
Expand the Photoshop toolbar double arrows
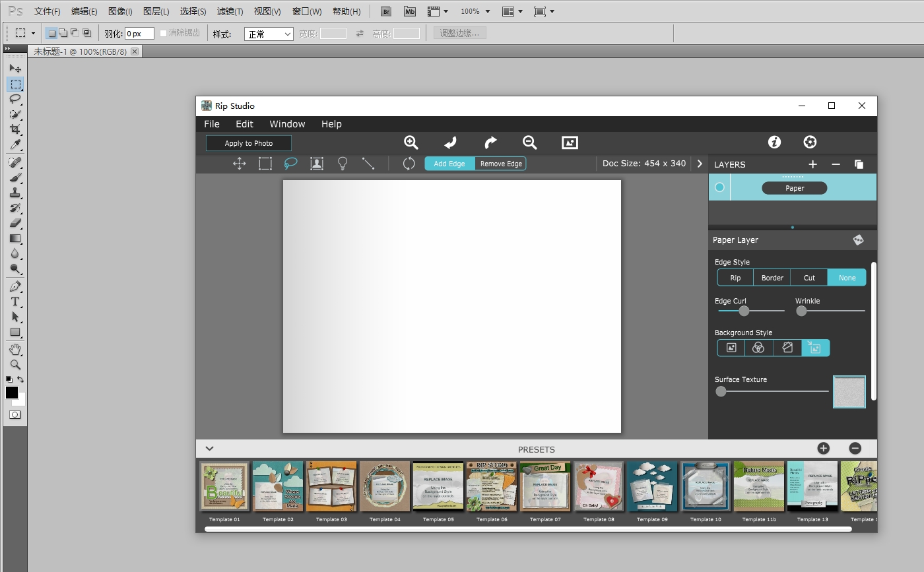(7, 49)
